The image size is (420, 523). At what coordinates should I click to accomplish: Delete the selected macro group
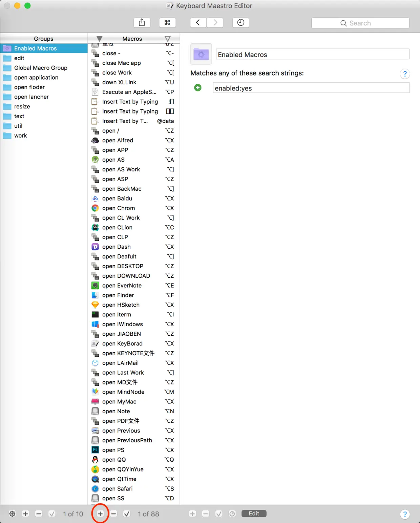(39, 514)
